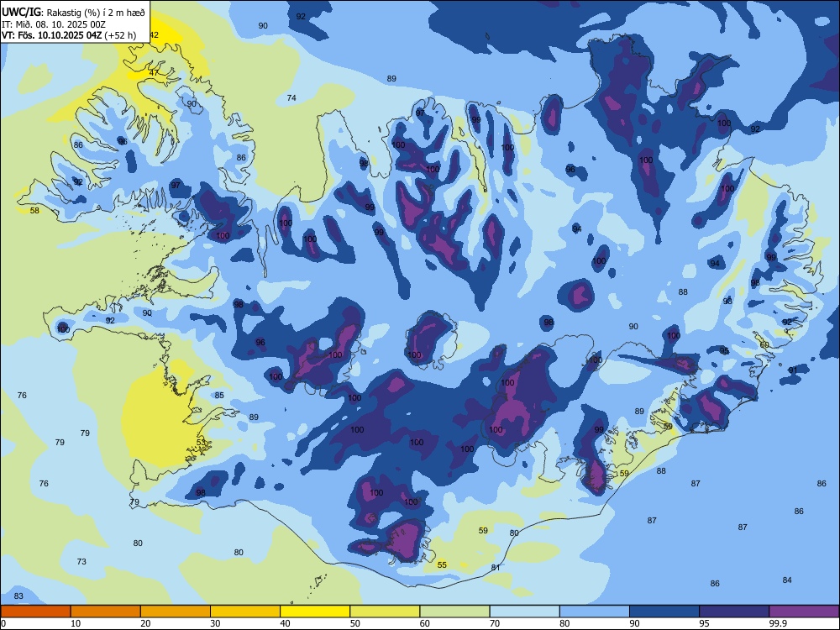Click the 30–40 amber legend band
Image resolution: width=840 pixels, height=630 pixels.
(245, 612)
